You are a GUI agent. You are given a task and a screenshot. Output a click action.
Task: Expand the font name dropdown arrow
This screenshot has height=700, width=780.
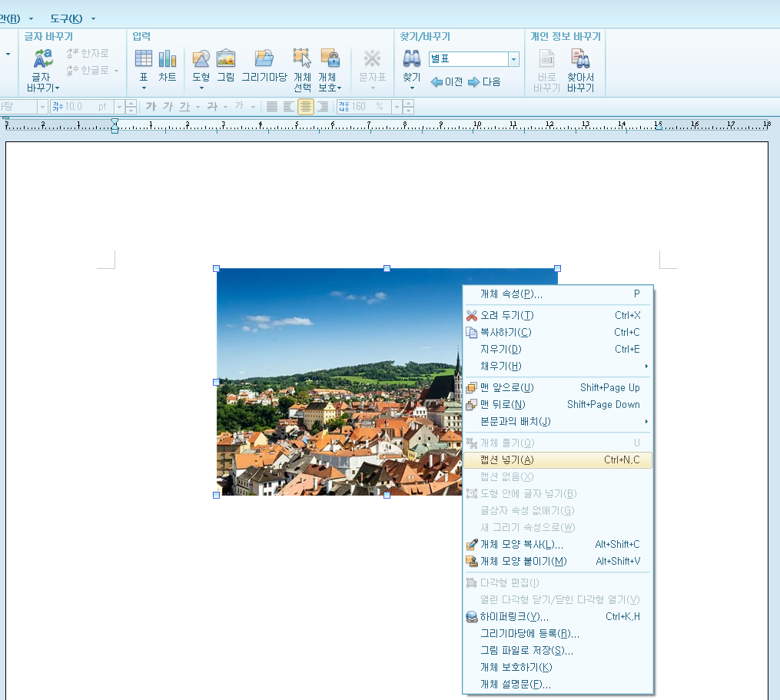coord(42,107)
